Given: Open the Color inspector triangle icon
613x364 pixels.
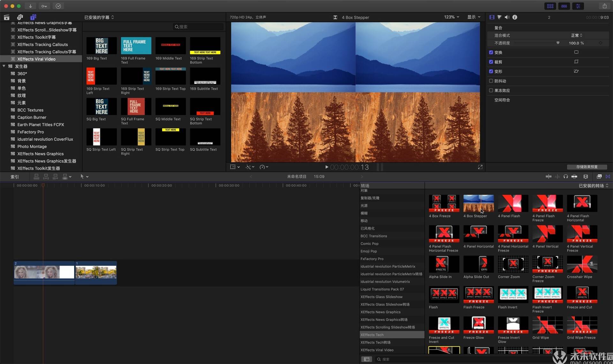Looking at the screenshot, I should click(499, 17).
